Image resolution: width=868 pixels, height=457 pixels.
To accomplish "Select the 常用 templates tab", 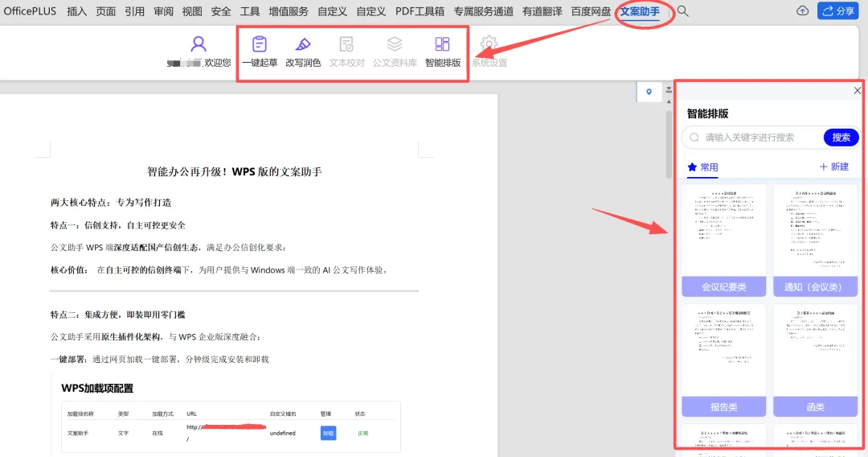I will tap(703, 167).
